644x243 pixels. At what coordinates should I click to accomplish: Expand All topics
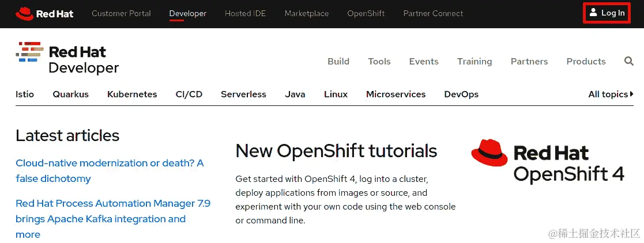click(x=611, y=94)
